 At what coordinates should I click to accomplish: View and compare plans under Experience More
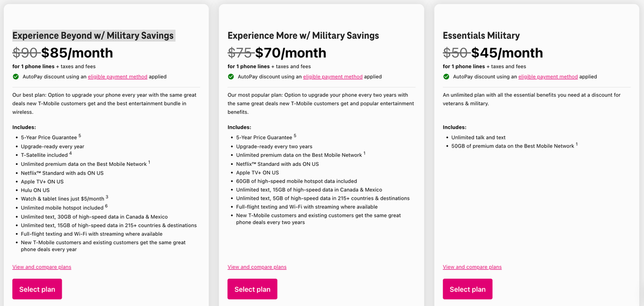click(257, 267)
